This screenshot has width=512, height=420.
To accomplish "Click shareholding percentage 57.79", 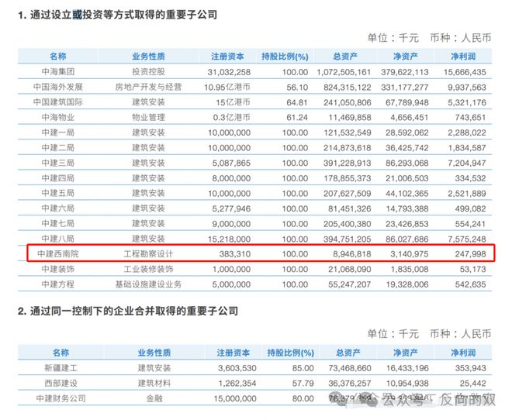I will pos(303,384).
